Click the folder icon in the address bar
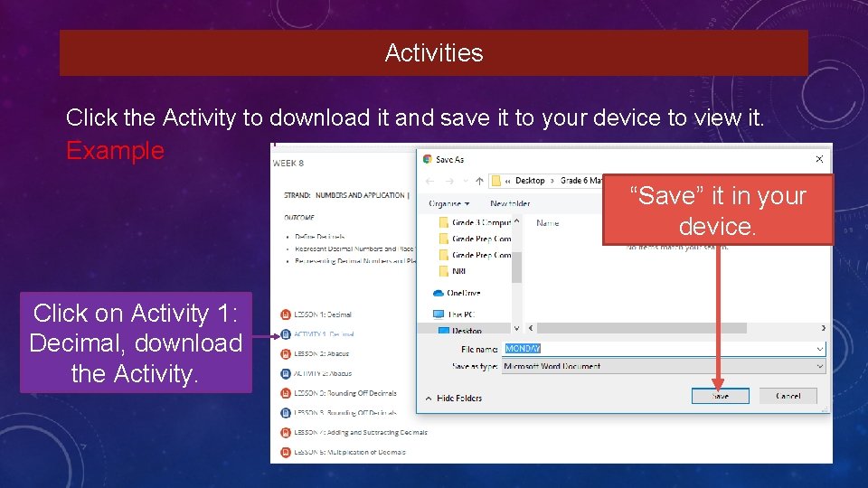Viewport: 868px width, 488px height. (x=496, y=181)
